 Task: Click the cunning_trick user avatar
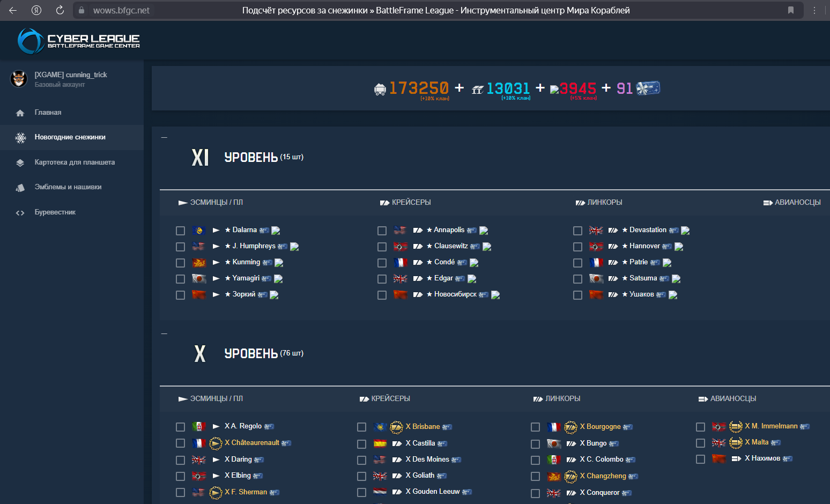tap(19, 79)
